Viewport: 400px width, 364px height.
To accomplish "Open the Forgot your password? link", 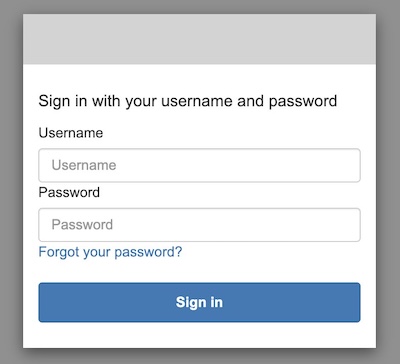I will point(110,252).
